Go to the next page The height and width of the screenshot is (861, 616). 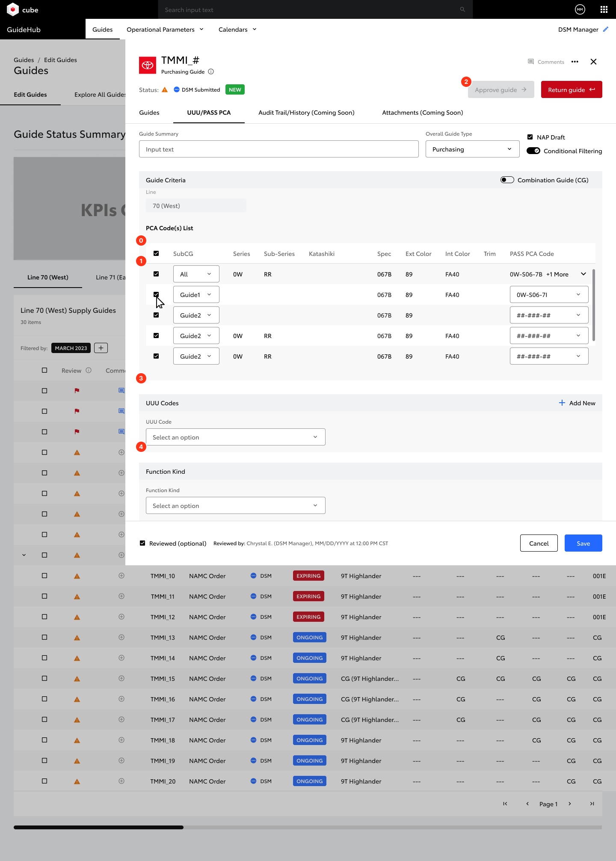(570, 804)
